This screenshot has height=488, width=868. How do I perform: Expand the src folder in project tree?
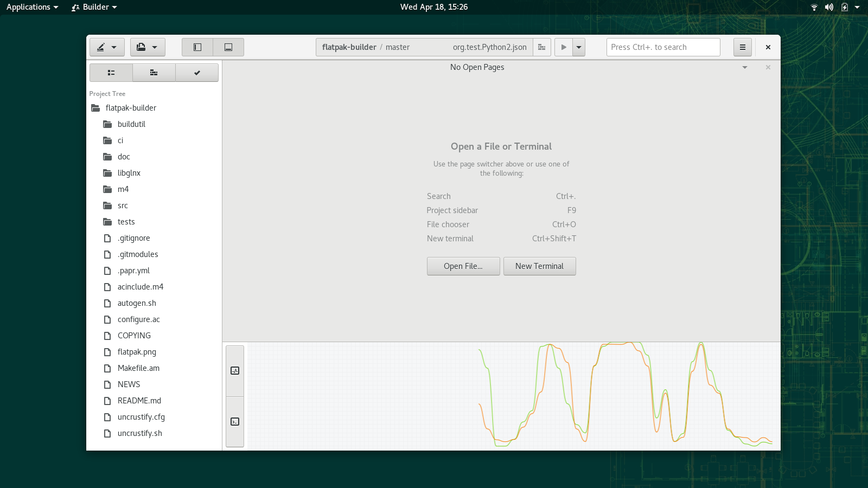click(x=123, y=206)
